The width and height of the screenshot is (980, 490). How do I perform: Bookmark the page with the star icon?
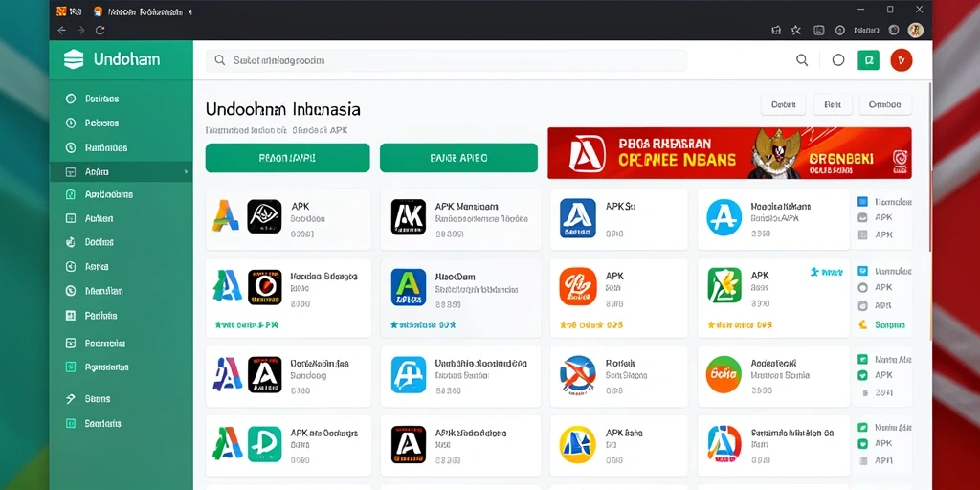click(x=795, y=30)
